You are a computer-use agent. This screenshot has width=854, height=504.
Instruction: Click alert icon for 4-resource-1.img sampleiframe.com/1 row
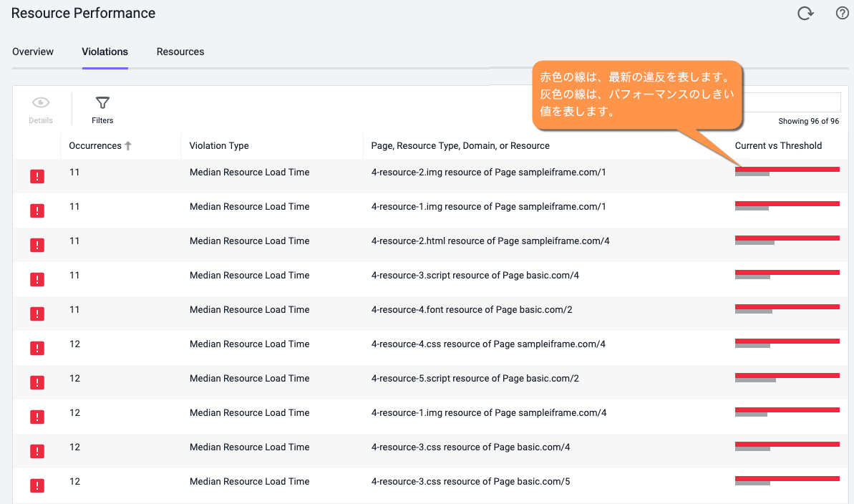pyautogui.click(x=37, y=210)
